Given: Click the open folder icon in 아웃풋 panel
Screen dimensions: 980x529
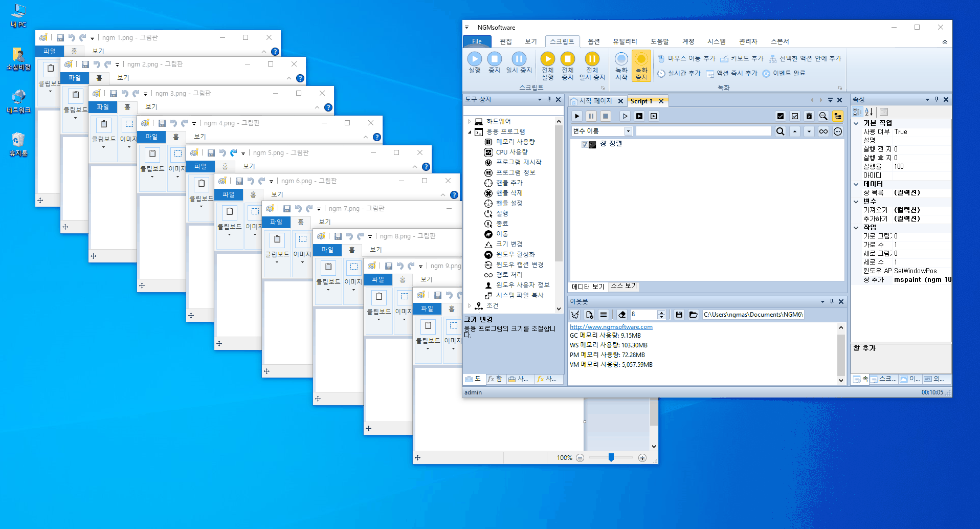Looking at the screenshot, I should pyautogui.click(x=693, y=315).
